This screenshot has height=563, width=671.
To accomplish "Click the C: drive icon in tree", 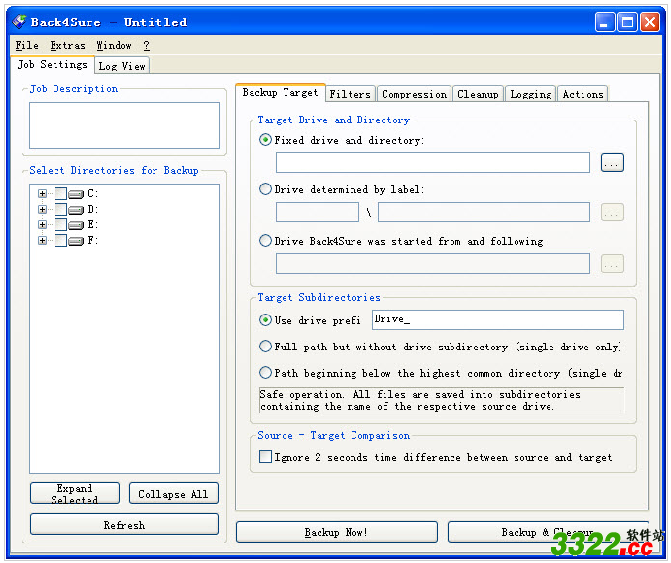I will 76,194.
